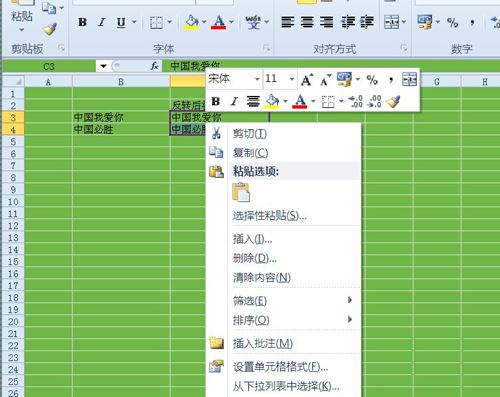Image resolution: width=500 pixels, height=397 pixels.
Task: Toggle Italic in the mini toolbar
Action: point(234,101)
